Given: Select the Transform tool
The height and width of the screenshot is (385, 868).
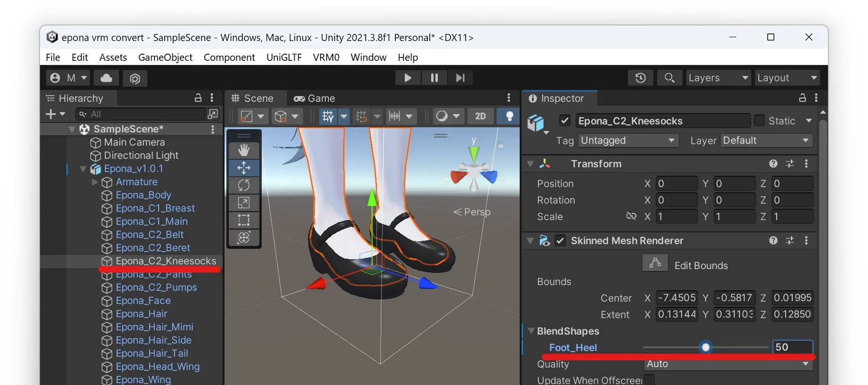Looking at the screenshot, I should 244,238.
